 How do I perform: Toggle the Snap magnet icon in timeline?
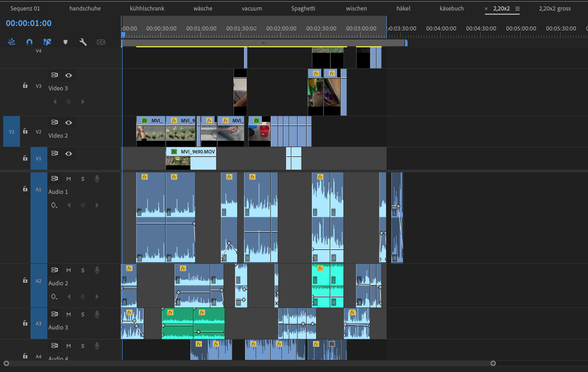point(29,42)
